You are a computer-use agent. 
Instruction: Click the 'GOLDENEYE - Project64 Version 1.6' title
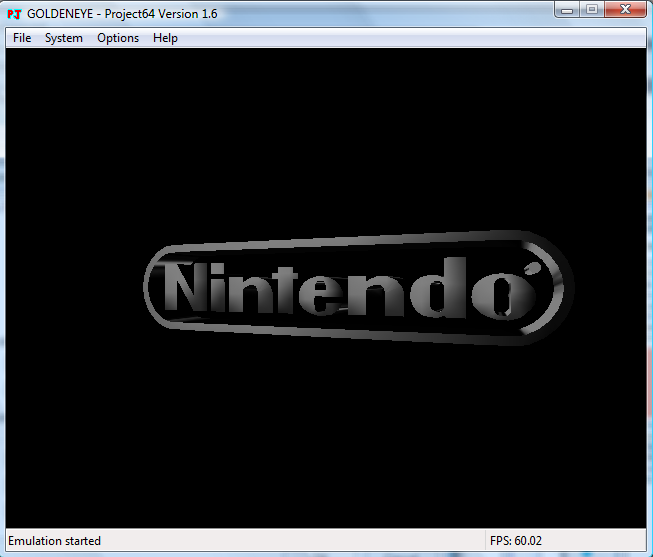click(122, 14)
